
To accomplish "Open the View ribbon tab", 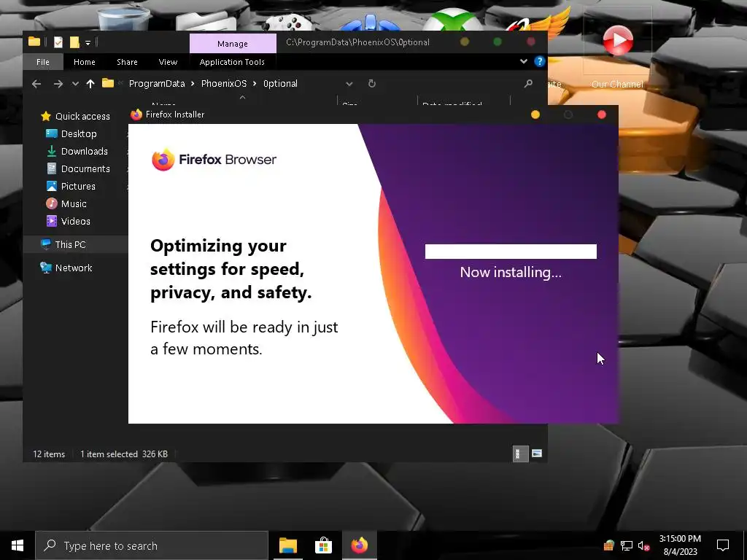I will pyautogui.click(x=168, y=62).
